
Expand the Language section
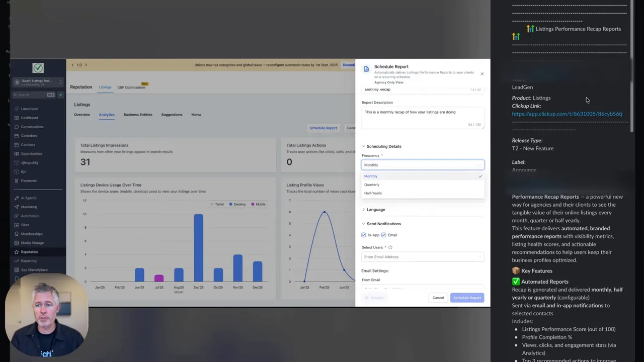(x=375, y=210)
